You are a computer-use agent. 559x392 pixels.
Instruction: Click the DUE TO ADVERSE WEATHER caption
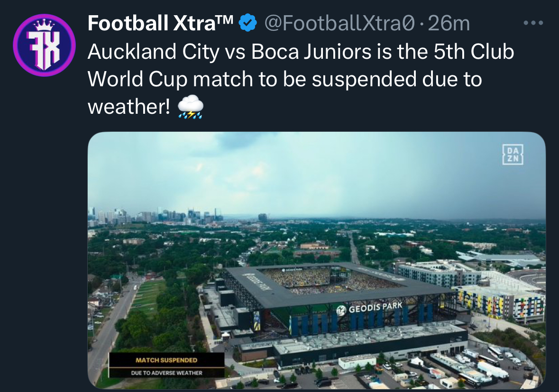pos(166,373)
